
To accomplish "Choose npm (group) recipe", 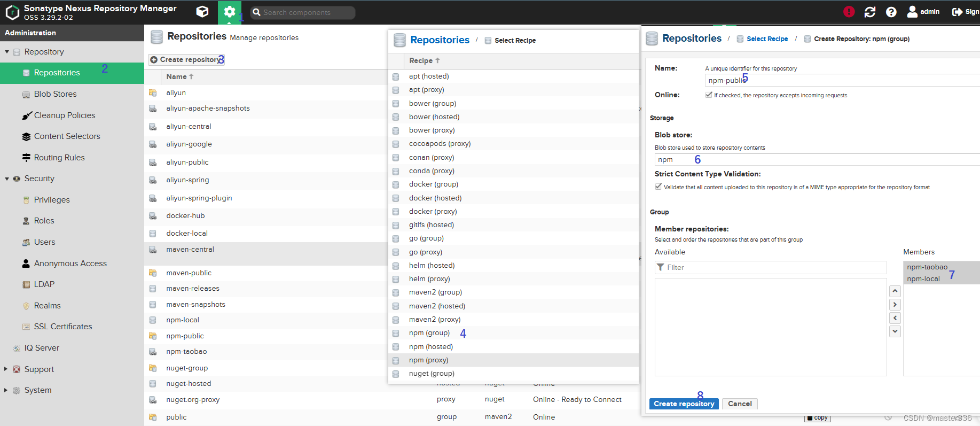I will (x=429, y=333).
